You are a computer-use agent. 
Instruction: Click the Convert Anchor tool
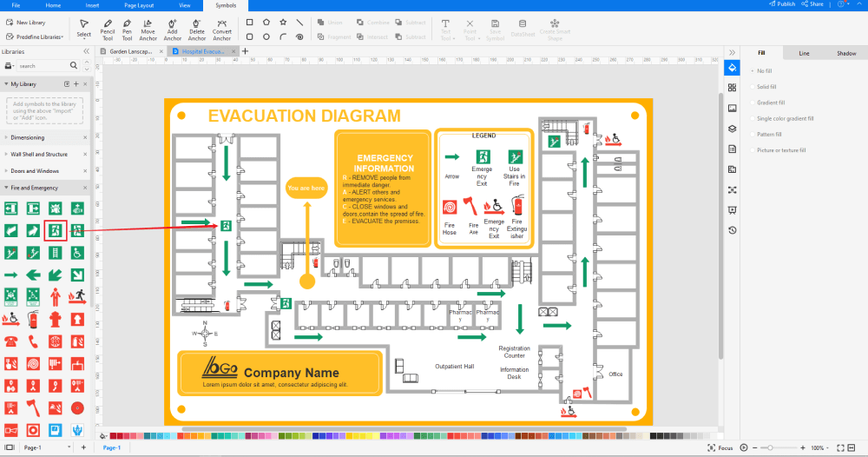(222, 28)
